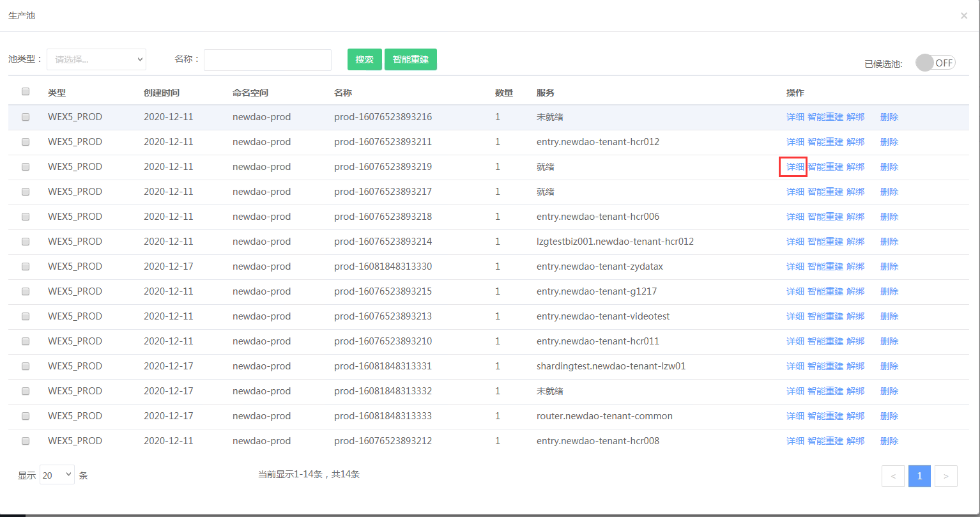Select service entry.newdao-tenant-videotest cell
The height and width of the screenshot is (517, 980).
click(x=603, y=316)
